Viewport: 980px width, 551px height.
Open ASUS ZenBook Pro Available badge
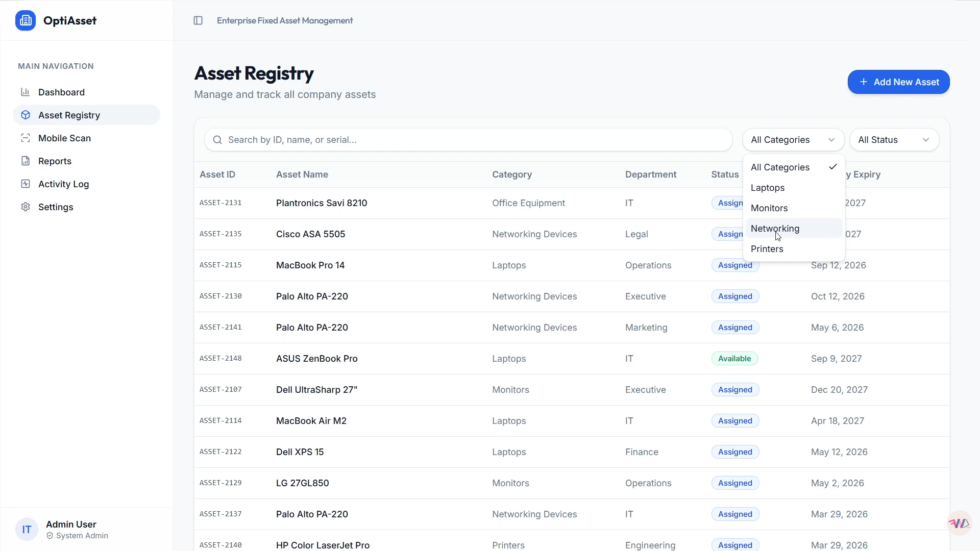tap(734, 359)
